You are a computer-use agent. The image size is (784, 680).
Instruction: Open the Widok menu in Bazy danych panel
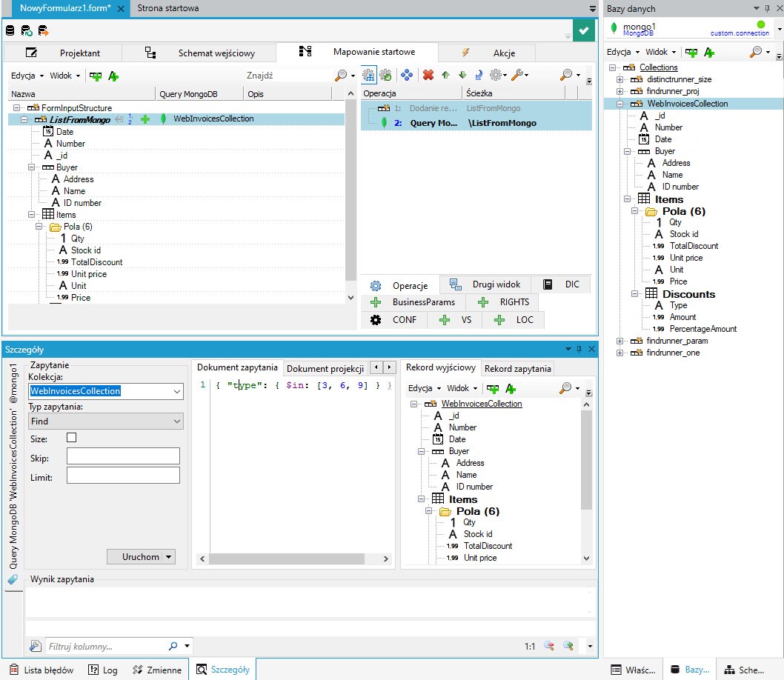point(660,53)
